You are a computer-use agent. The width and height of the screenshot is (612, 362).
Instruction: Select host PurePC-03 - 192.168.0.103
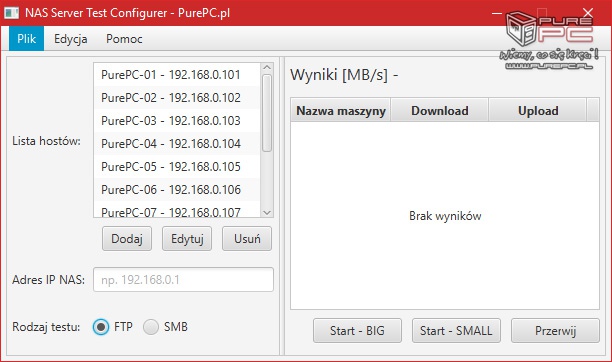(176, 121)
